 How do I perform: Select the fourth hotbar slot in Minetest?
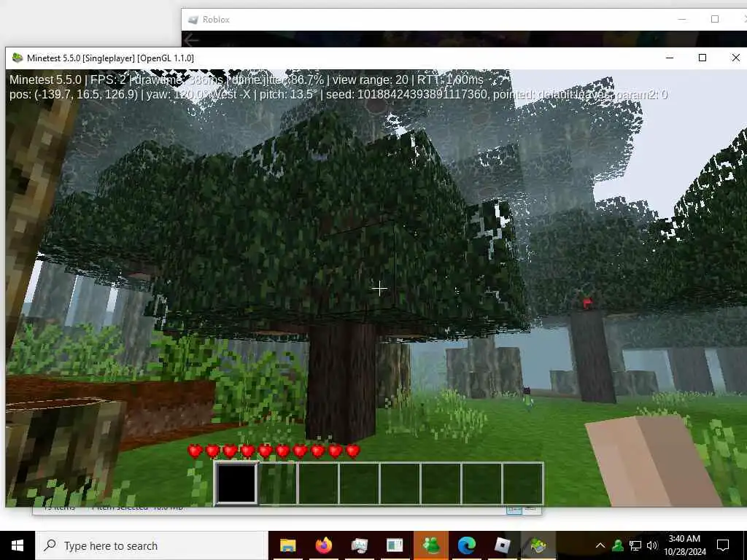[359, 483]
